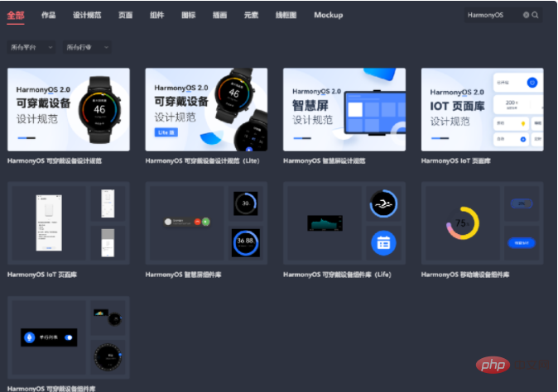The image size is (558, 392).
Task: Click the blue calendar icon
Action: pyautogui.click(x=383, y=243)
